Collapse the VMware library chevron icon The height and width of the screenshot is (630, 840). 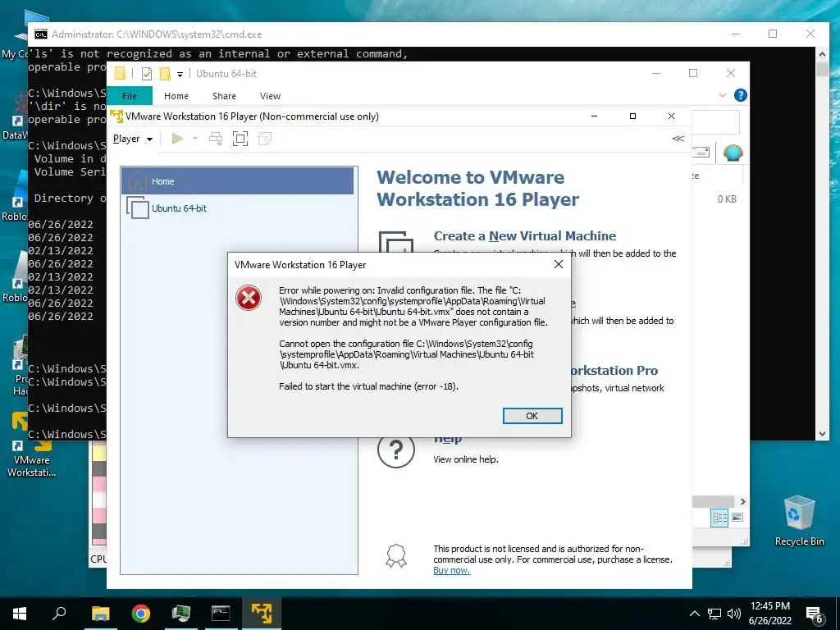tap(678, 138)
